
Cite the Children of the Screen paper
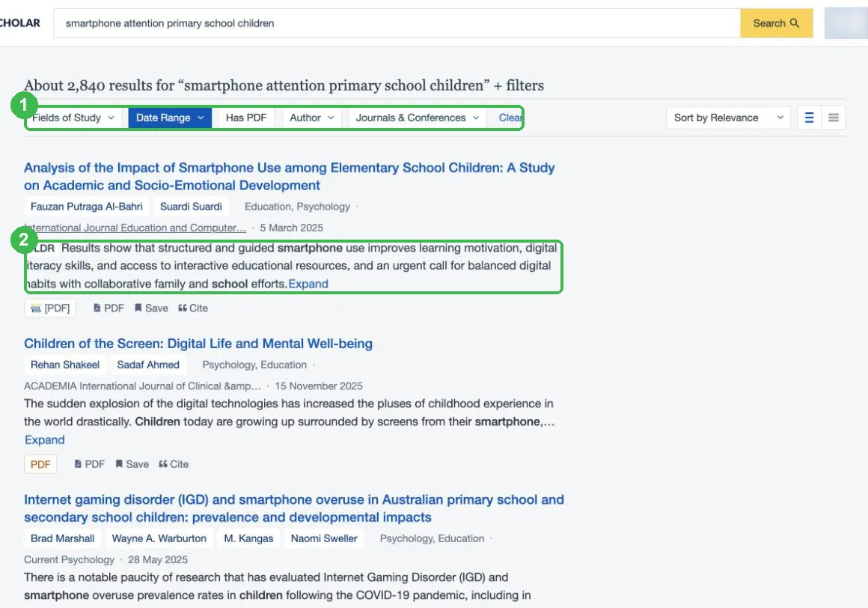click(174, 464)
